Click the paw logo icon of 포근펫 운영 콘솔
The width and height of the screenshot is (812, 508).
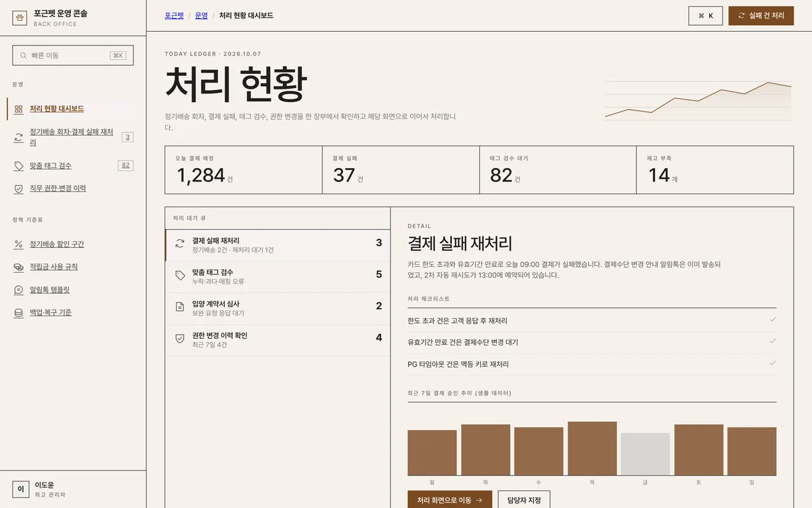click(x=20, y=18)
